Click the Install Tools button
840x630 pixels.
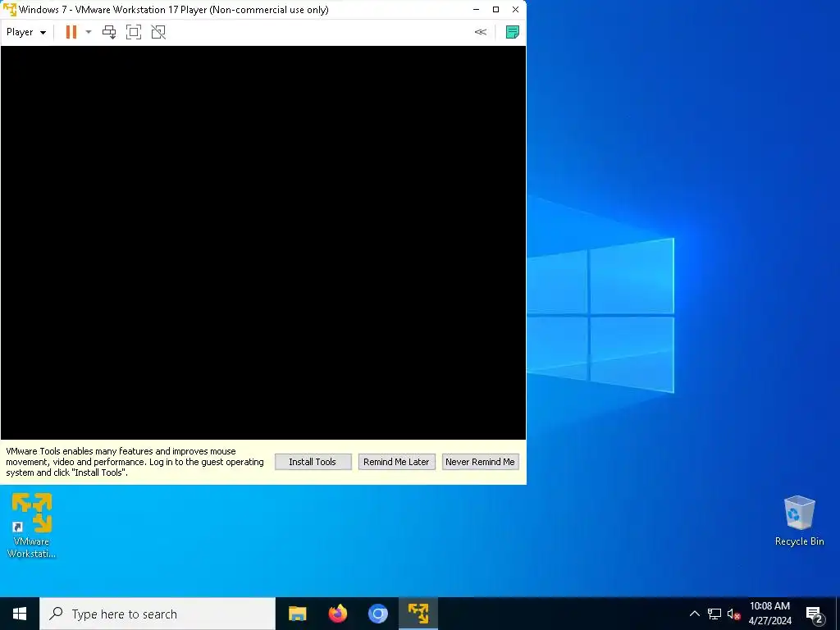(313, 462)
